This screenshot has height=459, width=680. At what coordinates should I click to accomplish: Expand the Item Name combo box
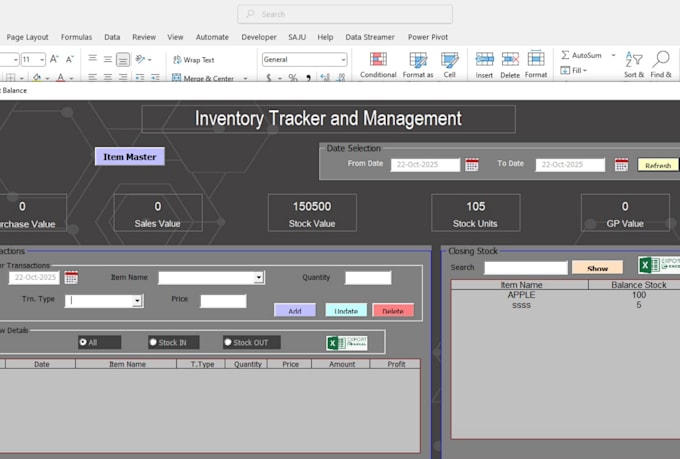(259, 278)
